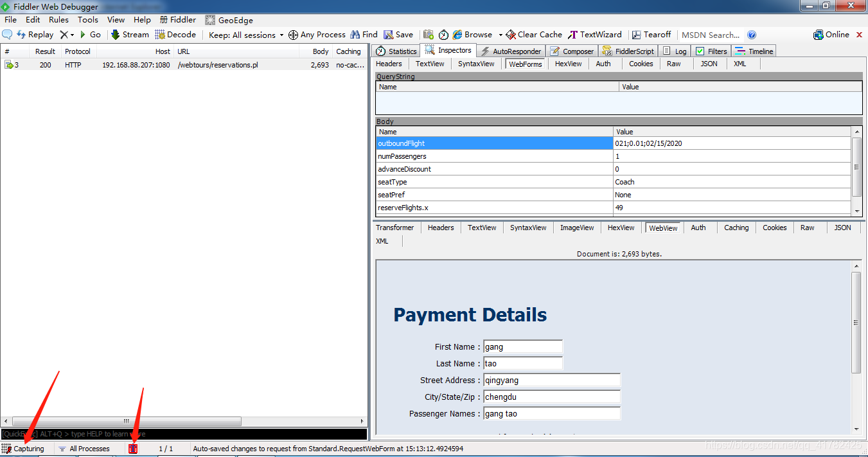Screen dimensions: 868x457
Task: Click the Go resume button
Action: [90, 35]
